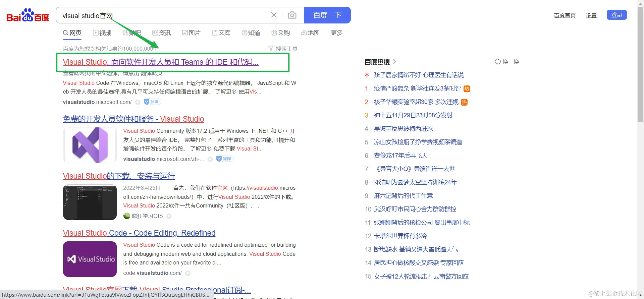Open the Visual Studio Code - Code Editing result
Screen dimensions: 644x299
[139, 233]
